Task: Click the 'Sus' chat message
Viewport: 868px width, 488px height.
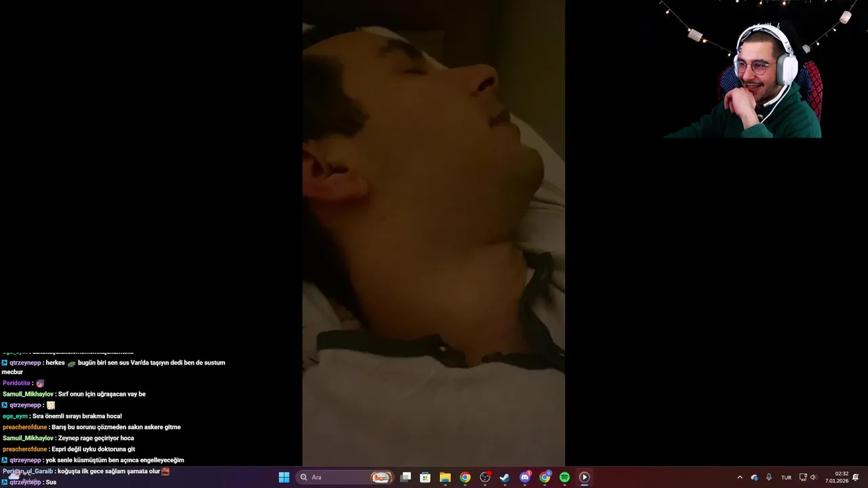Action: (51, 482)
